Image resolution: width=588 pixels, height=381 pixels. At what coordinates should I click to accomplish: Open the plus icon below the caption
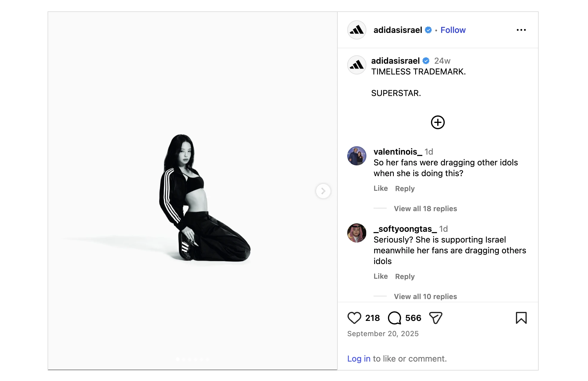click(x=438, y=122)
